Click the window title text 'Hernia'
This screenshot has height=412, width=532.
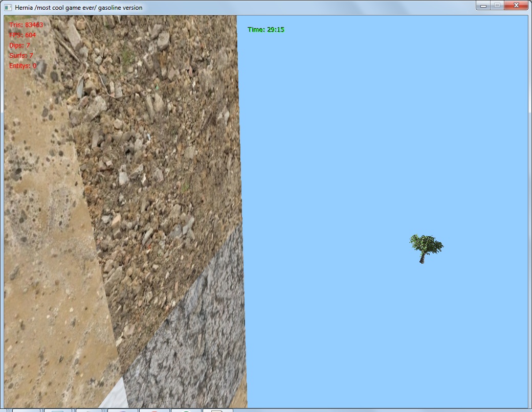[25, 8]
